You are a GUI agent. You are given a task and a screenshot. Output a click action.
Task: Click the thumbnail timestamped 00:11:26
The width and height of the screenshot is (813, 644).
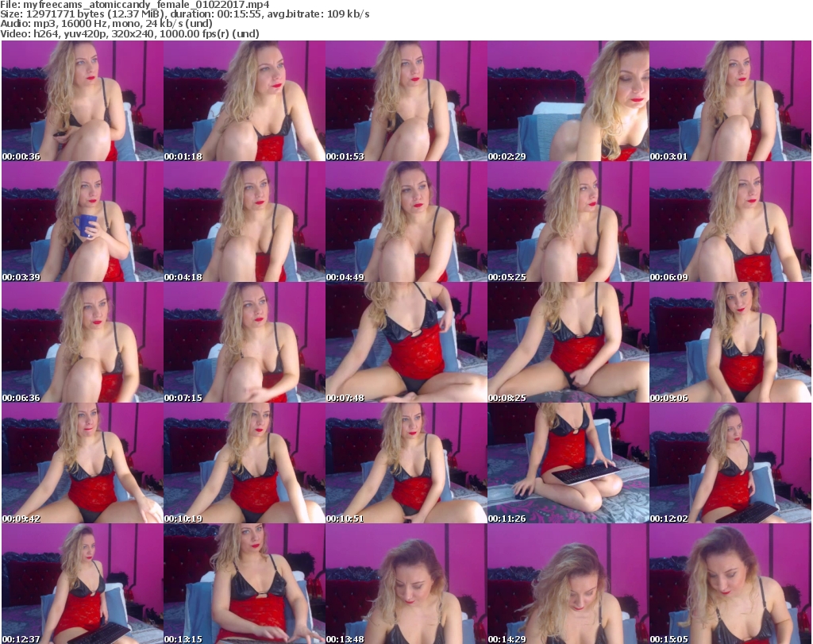[x=568, y=463]
